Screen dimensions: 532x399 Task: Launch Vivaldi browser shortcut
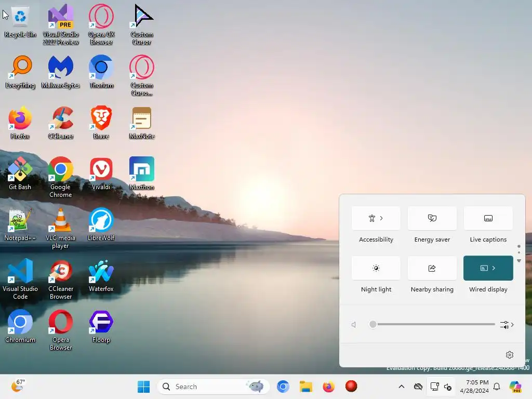coord(101,174)
